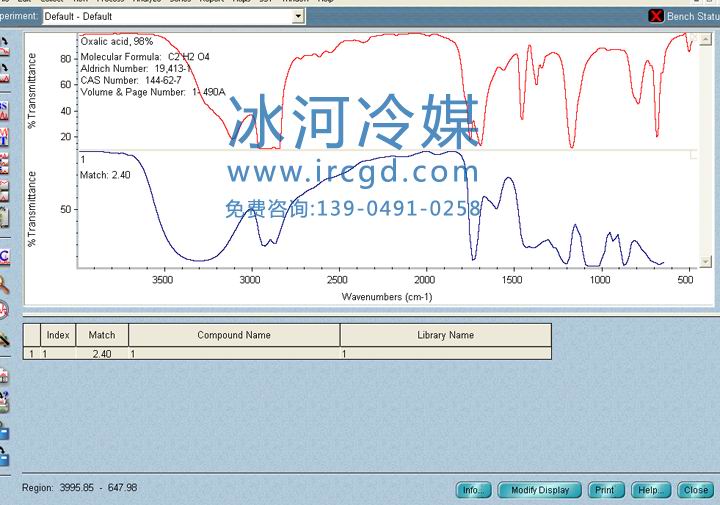
Task: Click the Abs absorbance conversion icon in left toolbar
Action: click(x=4, y=111)
